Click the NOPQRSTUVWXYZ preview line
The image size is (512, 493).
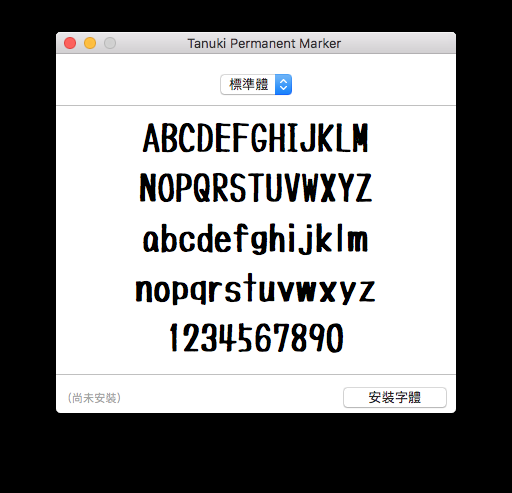pos(256,188)
